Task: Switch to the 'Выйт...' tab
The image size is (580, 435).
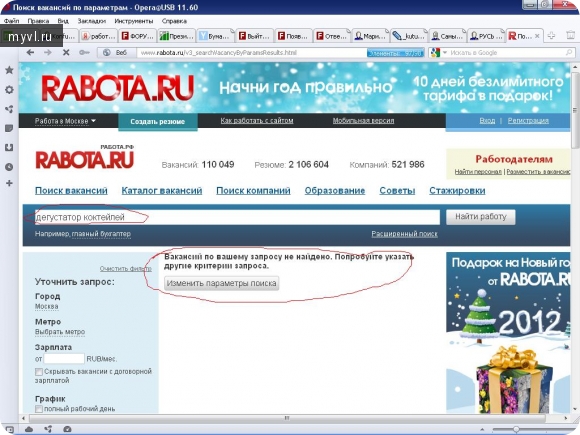Action: [255, 36]
